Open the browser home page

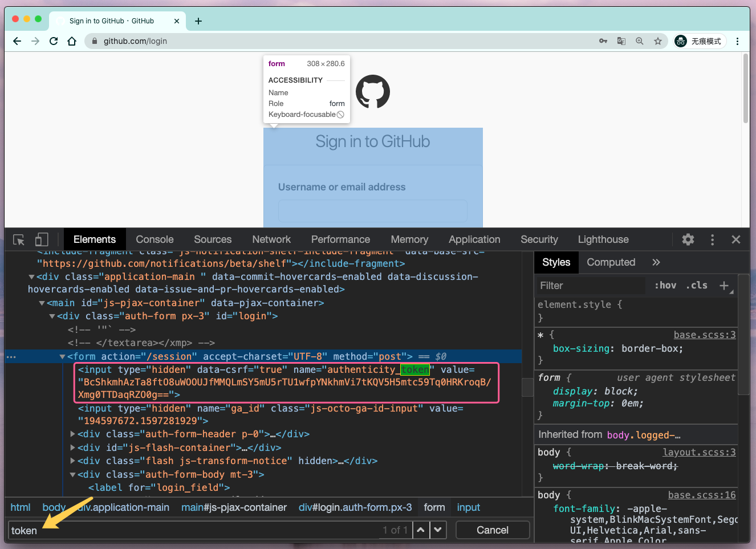pos(72,41)
